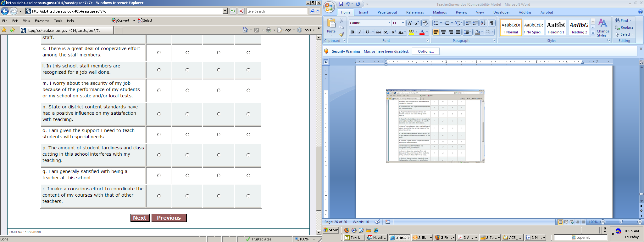Open the Calibri font name dropdown

[389, 23]
